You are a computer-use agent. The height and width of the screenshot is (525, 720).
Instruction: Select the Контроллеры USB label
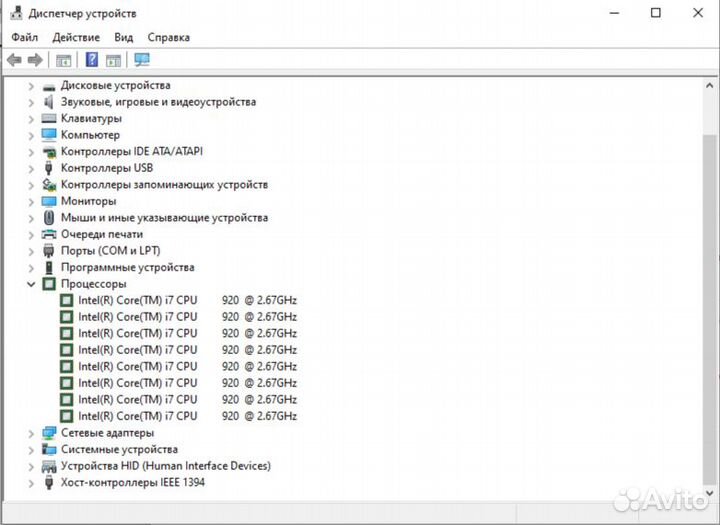tap(107, 168)
